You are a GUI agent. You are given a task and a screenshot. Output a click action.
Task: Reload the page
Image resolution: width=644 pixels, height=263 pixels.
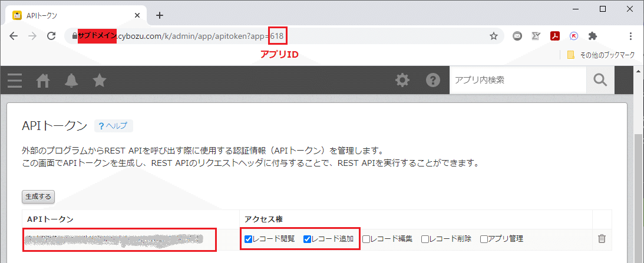51,36
